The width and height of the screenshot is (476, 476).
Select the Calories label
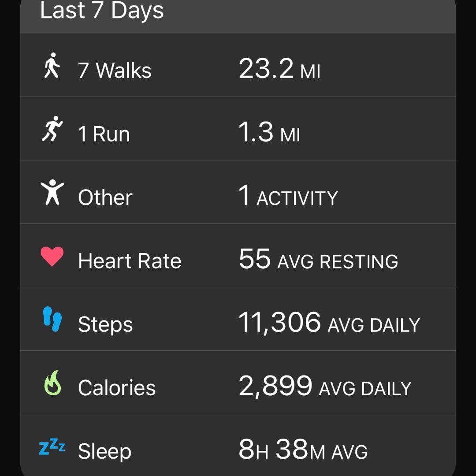point(117,388)
